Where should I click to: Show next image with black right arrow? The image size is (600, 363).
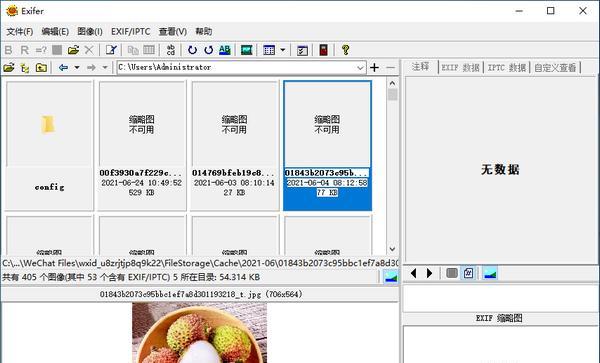(429, 273)
